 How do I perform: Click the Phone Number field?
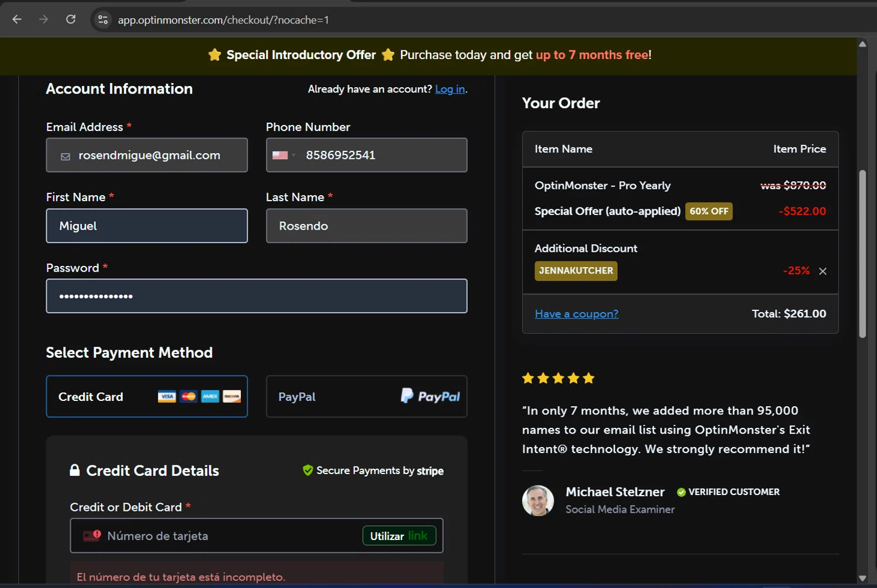pyautogui.click(x=367, y=155)
